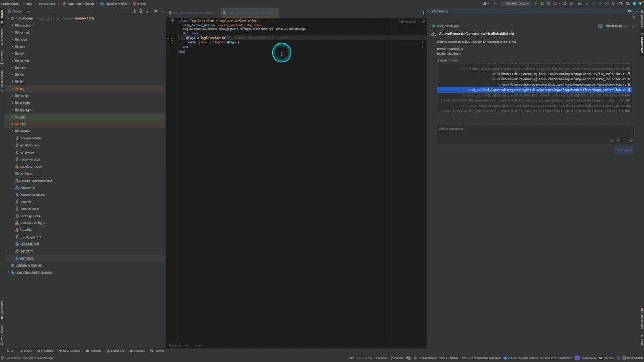The height and width of the screenshot is (362, 644).
Task: Expand the test folder
Action: coord(12,117)
